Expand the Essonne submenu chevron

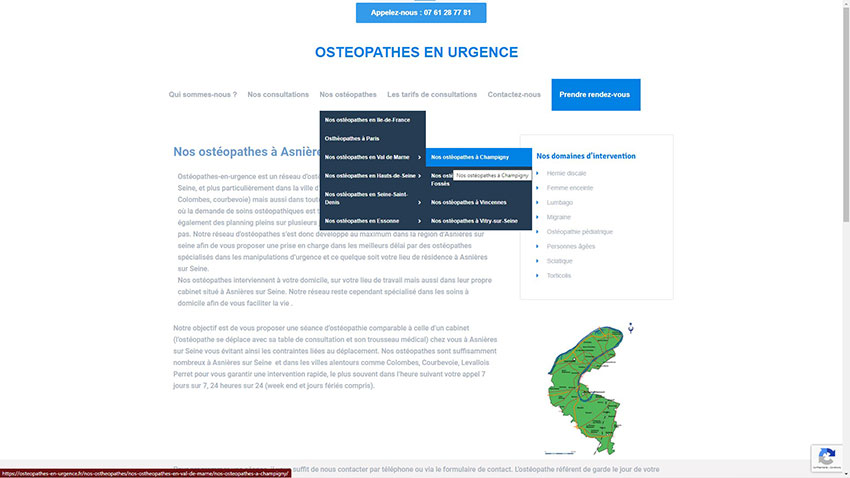pyautogui.click(x=419, y=220)
